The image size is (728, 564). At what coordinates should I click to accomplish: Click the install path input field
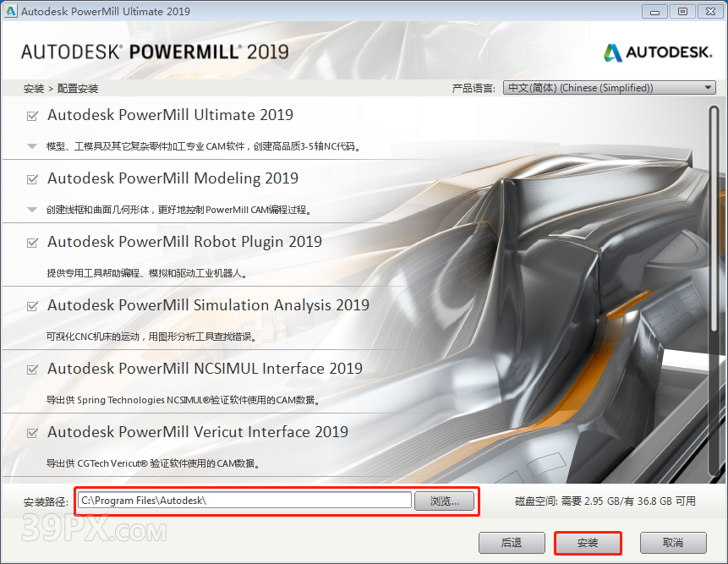pos(244,501)
